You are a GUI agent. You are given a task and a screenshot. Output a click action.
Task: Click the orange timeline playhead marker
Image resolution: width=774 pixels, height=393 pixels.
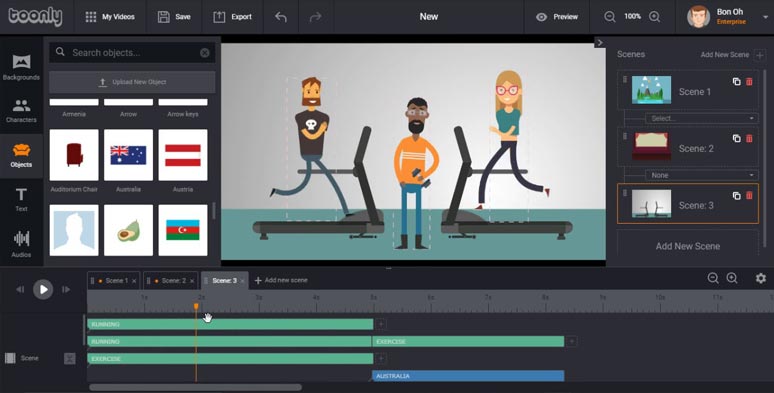[196, 307]
